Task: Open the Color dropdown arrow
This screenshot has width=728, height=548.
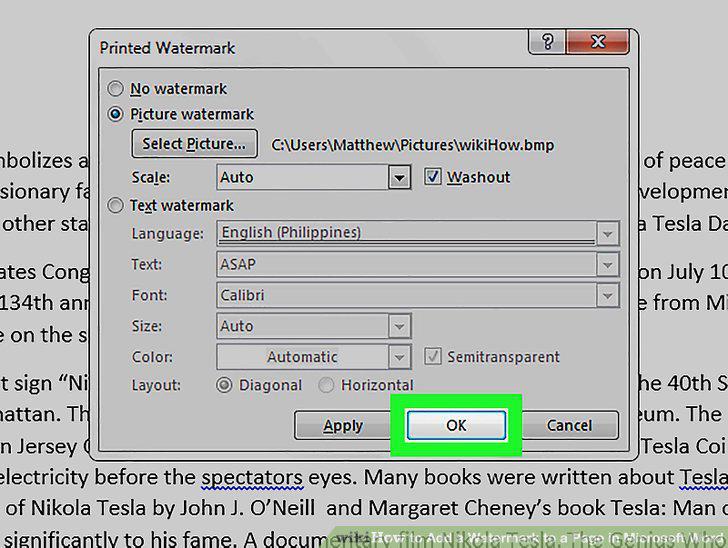Action: (399, 357)
